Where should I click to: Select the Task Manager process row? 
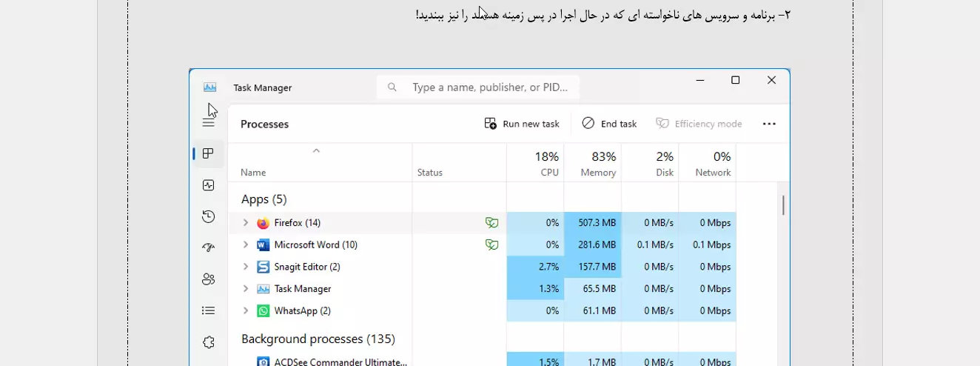[333, 289]
